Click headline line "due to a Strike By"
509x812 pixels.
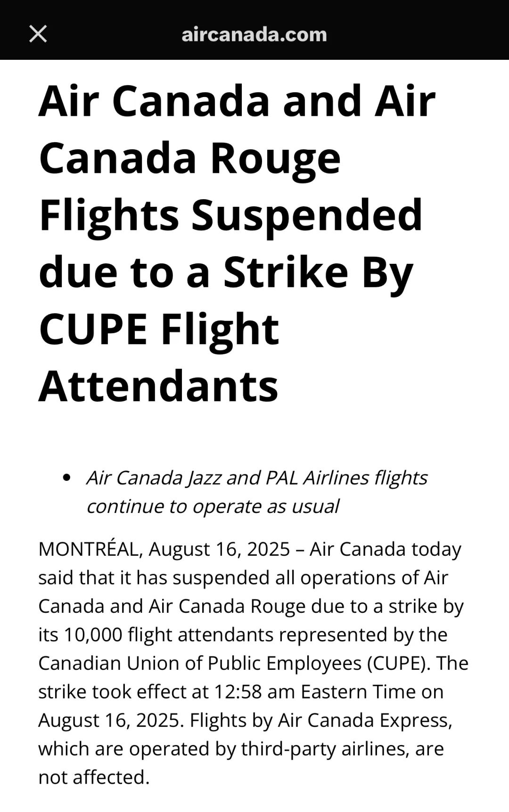point(226,272)
